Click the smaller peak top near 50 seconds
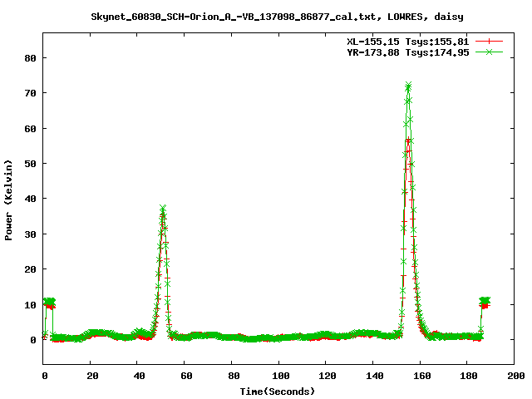This screenshot has width=532, height=399. click(163, 208)
